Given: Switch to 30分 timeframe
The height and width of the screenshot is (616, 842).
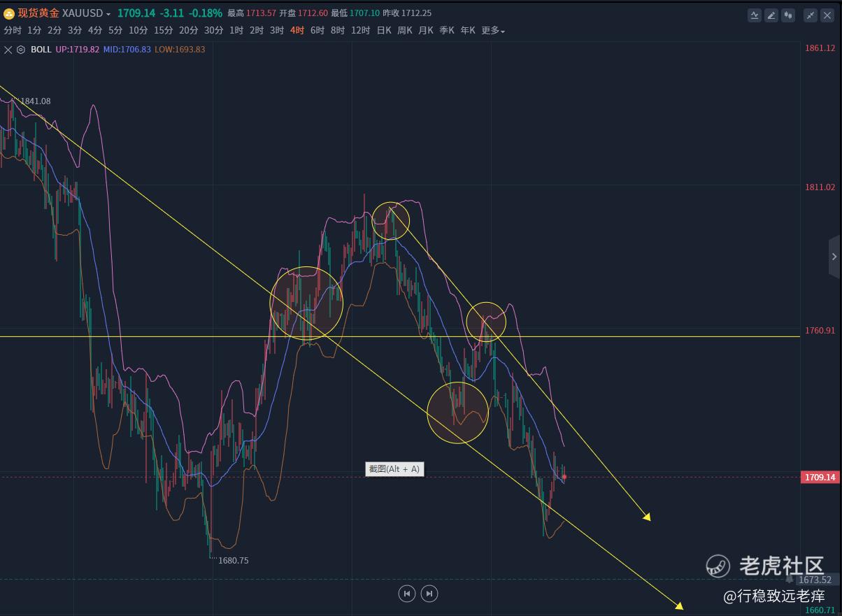Looking at the screenshot, I should (214, 31).
